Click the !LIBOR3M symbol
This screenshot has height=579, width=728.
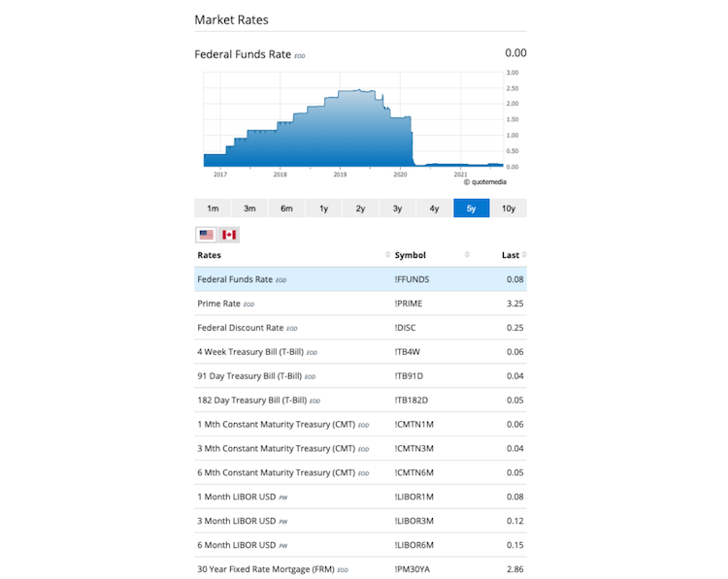(x=414, y=521)
